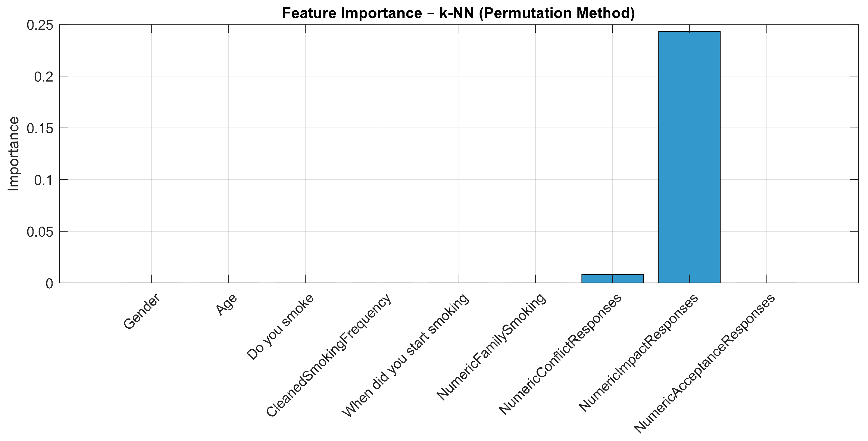Click '(Permutation Method)' in the chart title

pyautogui.click(x=556, y=13)
